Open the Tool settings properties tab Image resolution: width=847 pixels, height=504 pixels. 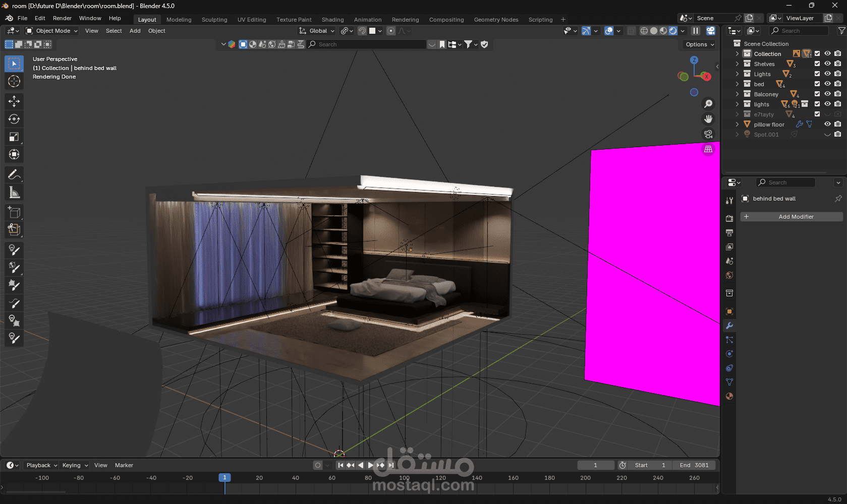point(729,200)
